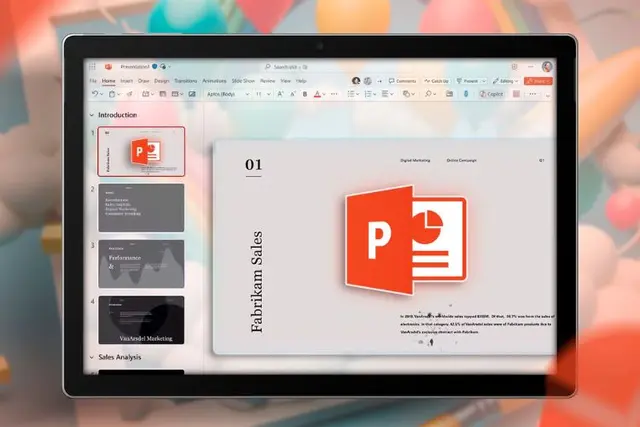Increase font size with larger A icon
Image resolution: width=640 pixels, height=427 pixels.
tap(280, 94)
